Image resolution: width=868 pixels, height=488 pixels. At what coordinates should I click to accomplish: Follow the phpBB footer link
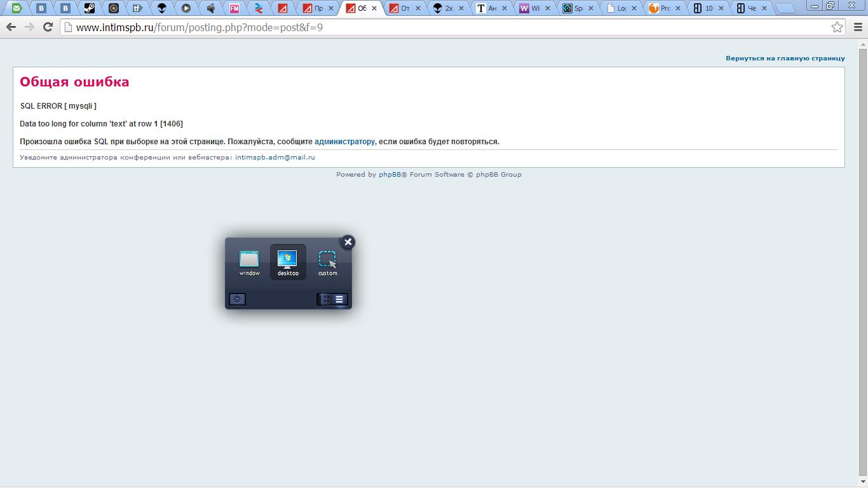(x=390, y=175)
